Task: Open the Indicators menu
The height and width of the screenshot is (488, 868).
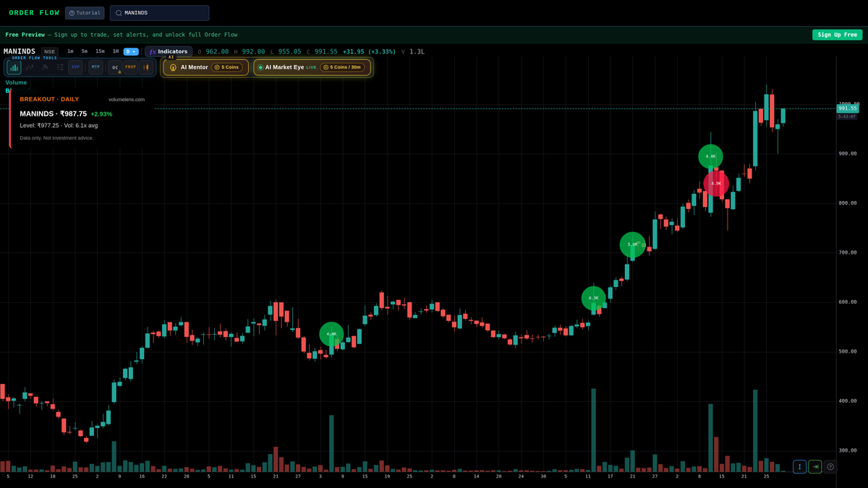Action: tap(169, 51)
